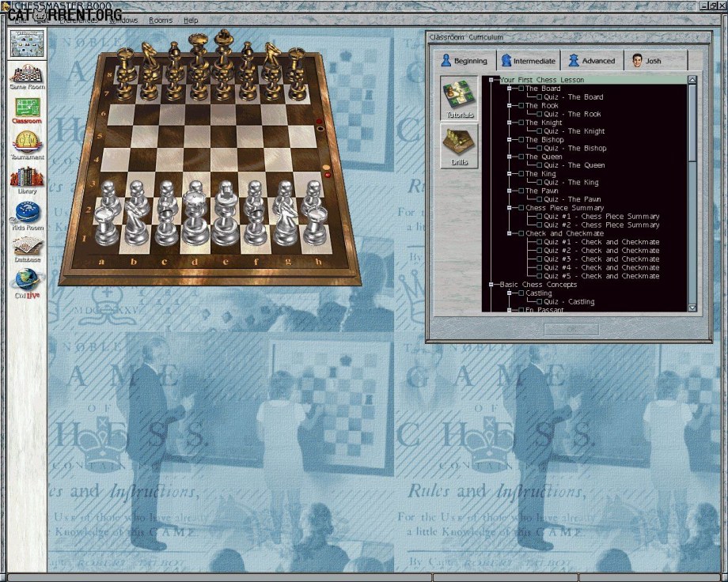The height and width of the screenshot is (582, 728).
Task: Collapse The Rook tree branch
Action: pyautogui.click(x=510, y=105)
